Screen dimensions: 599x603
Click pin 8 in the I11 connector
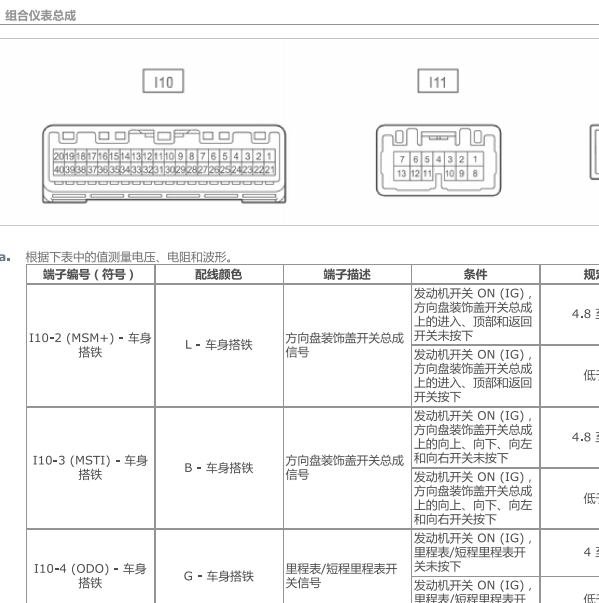point(475,173)
